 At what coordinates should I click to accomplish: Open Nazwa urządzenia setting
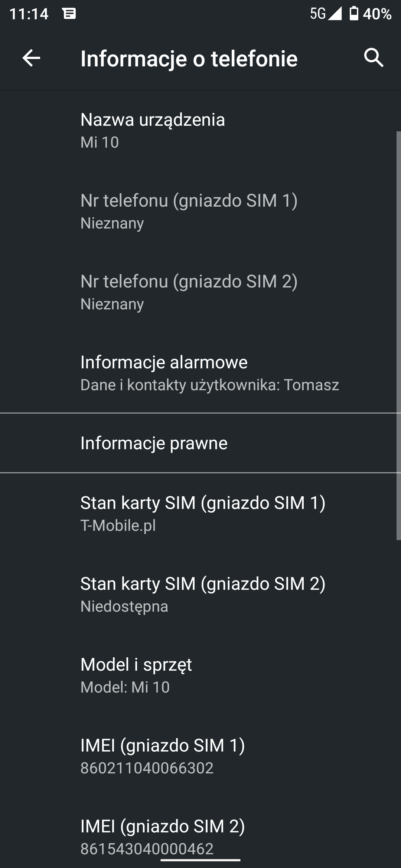[x=200, y=131]
